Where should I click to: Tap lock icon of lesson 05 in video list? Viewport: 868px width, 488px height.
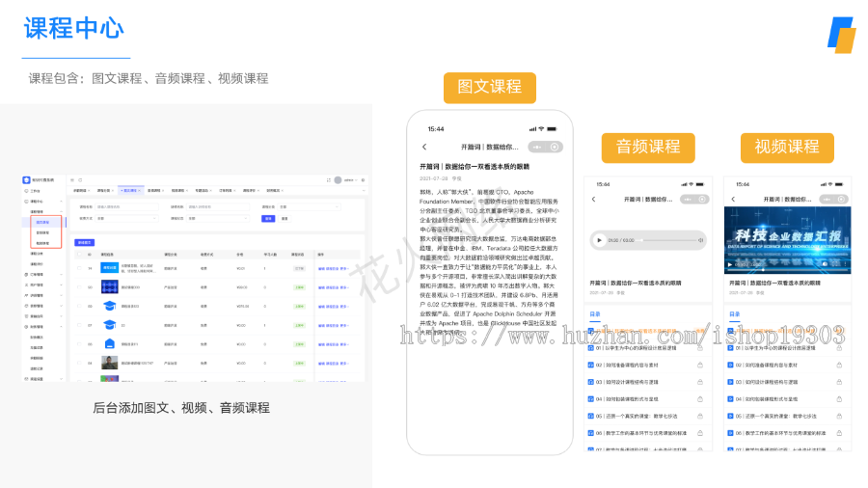click(x=839, y=416)
